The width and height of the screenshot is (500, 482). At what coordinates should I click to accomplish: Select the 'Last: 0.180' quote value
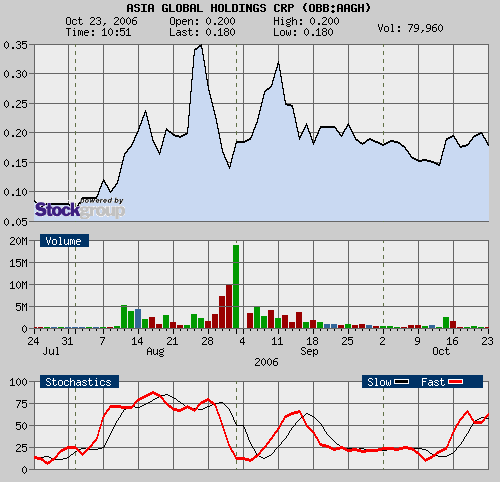(202, 32)
